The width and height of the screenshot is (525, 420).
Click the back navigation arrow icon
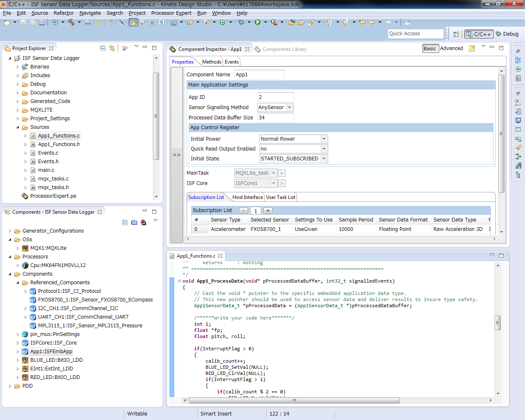[372, 22]
